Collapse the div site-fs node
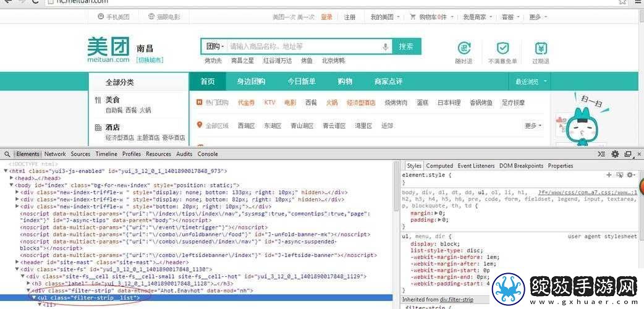The image size is (644, 309). click(x=17, y=269)
